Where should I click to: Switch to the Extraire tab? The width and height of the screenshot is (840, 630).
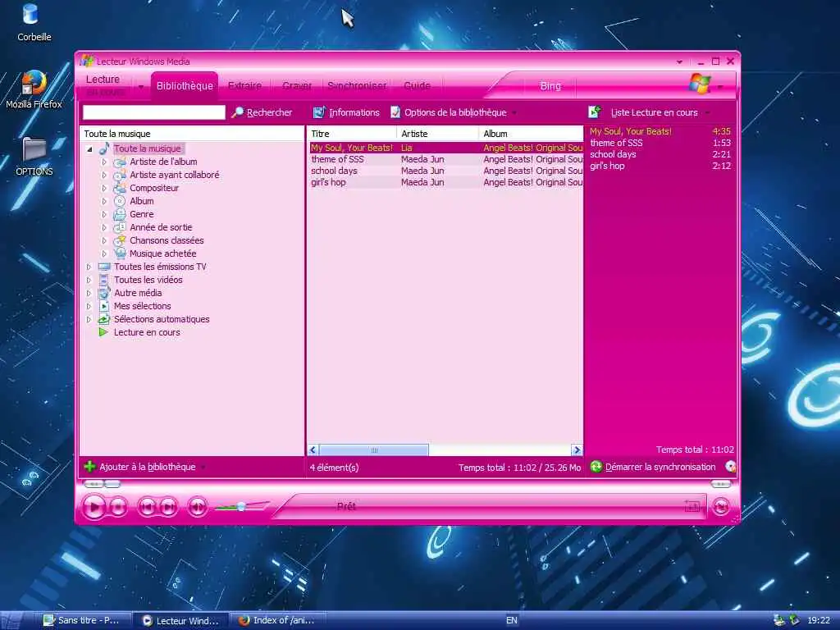point(244,85)
